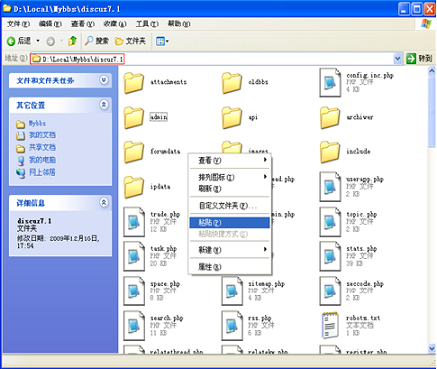The height and width of the screenshot is (369, 437).
Task: Select the rss.php file icon
Action: pos(232,326)
